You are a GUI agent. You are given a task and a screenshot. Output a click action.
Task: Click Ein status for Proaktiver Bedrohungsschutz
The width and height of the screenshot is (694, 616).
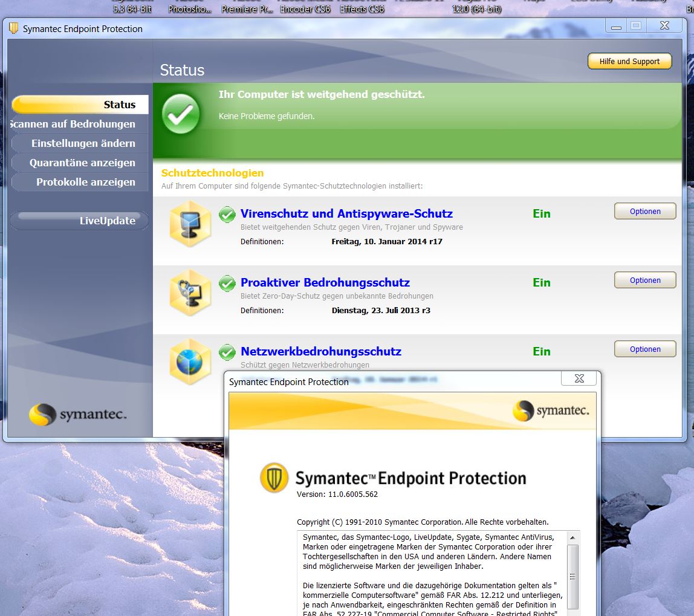pos(541,282)
